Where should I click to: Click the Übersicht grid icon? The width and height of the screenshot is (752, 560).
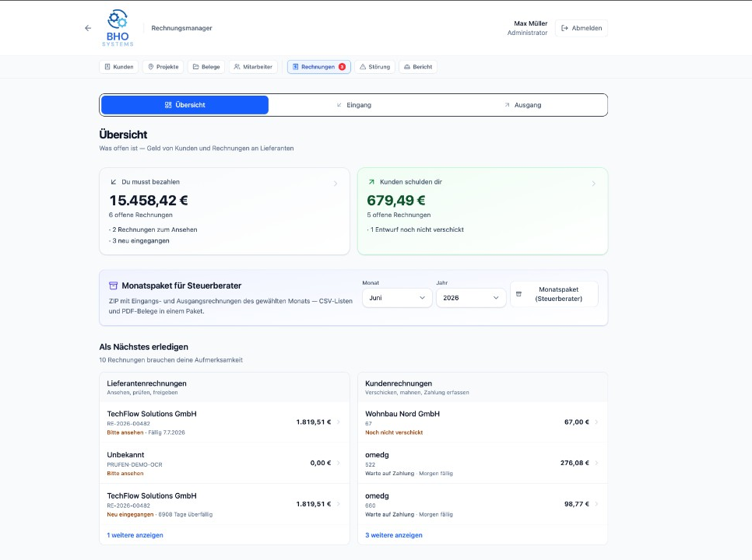tap(168, 105)
